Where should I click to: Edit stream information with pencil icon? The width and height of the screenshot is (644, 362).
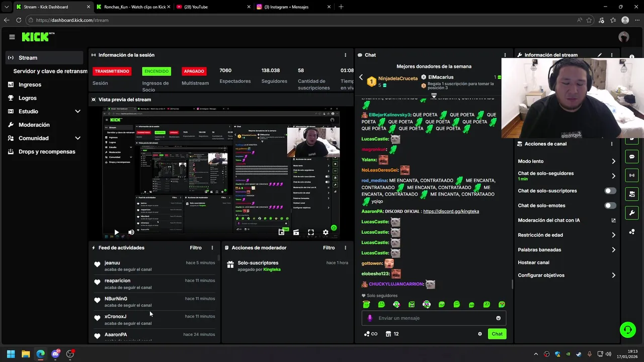(599, 55)
